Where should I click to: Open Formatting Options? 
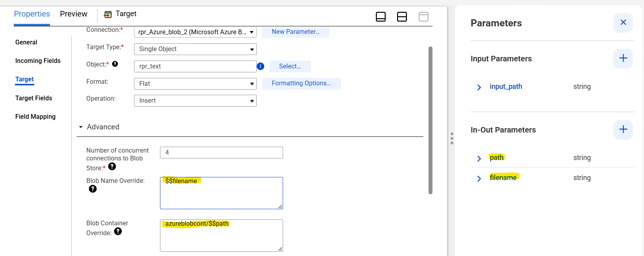[x=301, y=83]
